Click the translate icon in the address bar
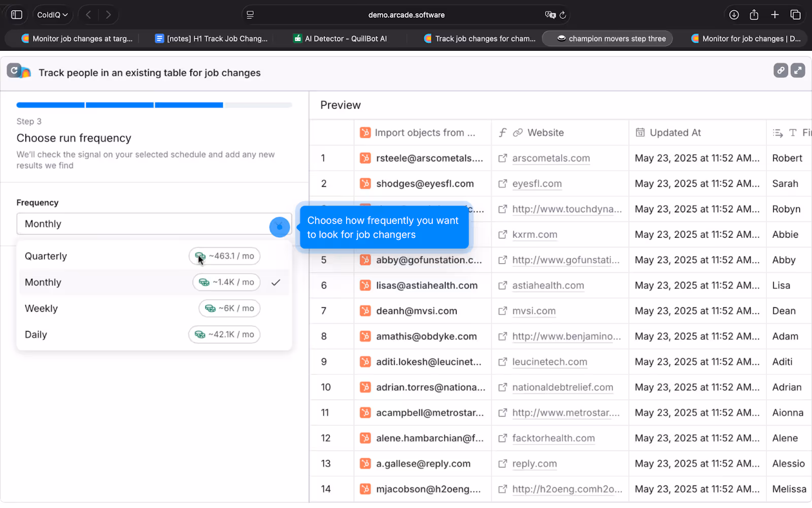The height and width of the screenshot is (508, 812). [550, 15]
